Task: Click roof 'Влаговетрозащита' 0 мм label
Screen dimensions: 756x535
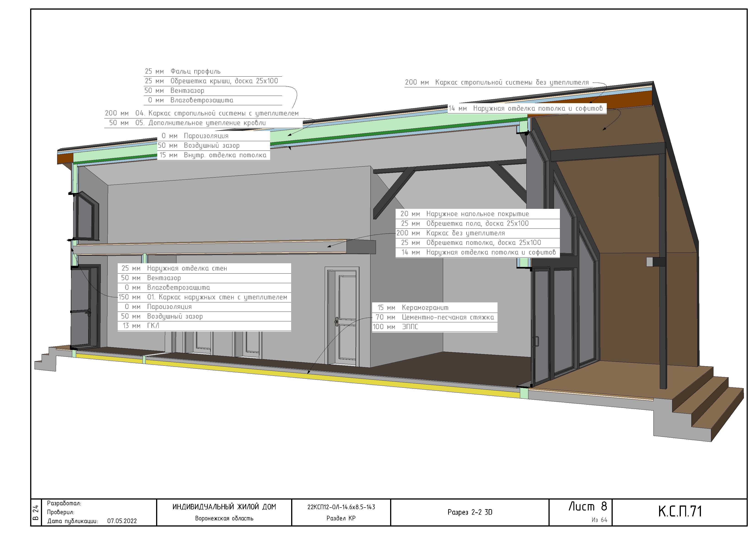Action: pyautogui.click(x=202, y=100)
